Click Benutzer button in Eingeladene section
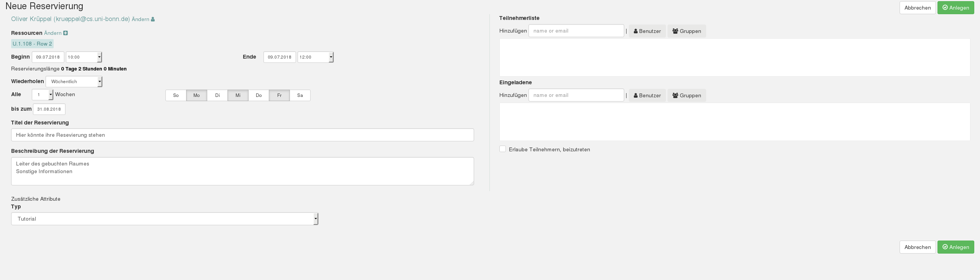The width and height of the screenshot is (980, 280). click(647, 95)
